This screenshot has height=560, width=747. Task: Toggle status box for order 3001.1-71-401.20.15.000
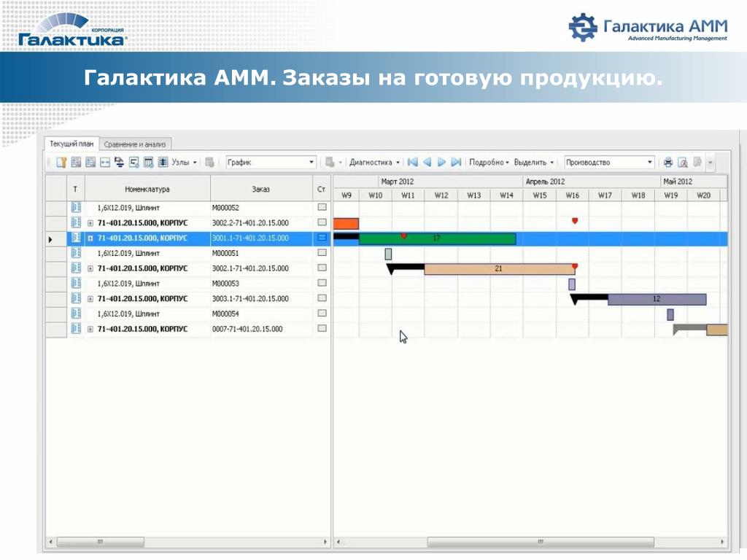[x=322, y=238]
